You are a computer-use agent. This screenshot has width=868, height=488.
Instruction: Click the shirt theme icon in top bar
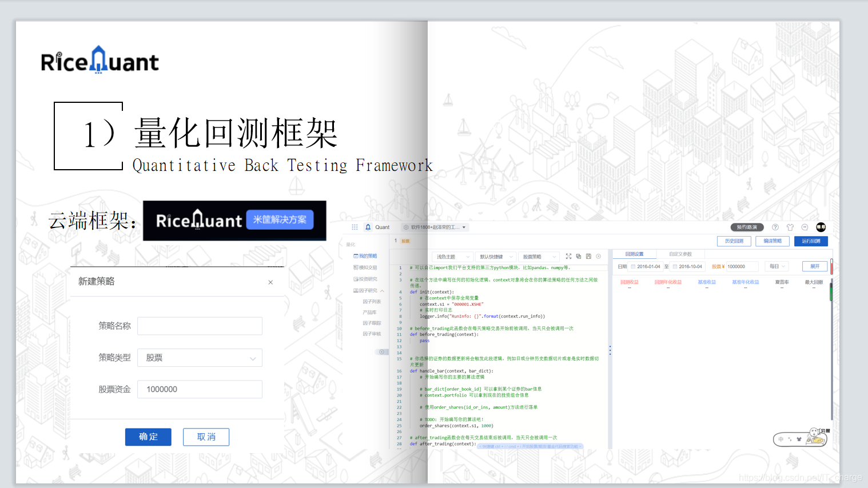(790, 227)
